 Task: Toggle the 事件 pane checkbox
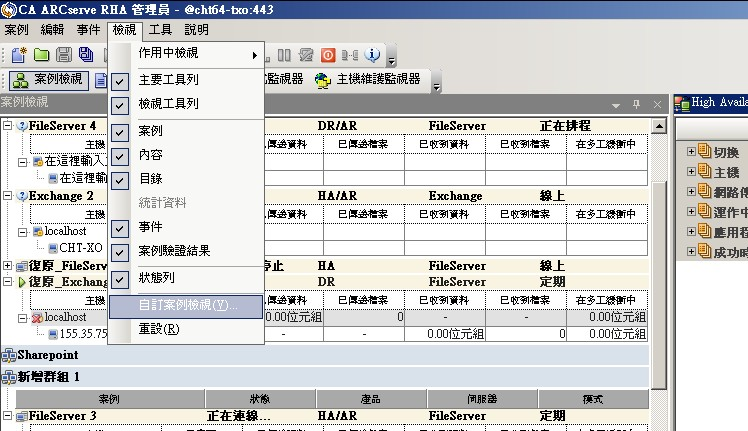click(120, 229)
